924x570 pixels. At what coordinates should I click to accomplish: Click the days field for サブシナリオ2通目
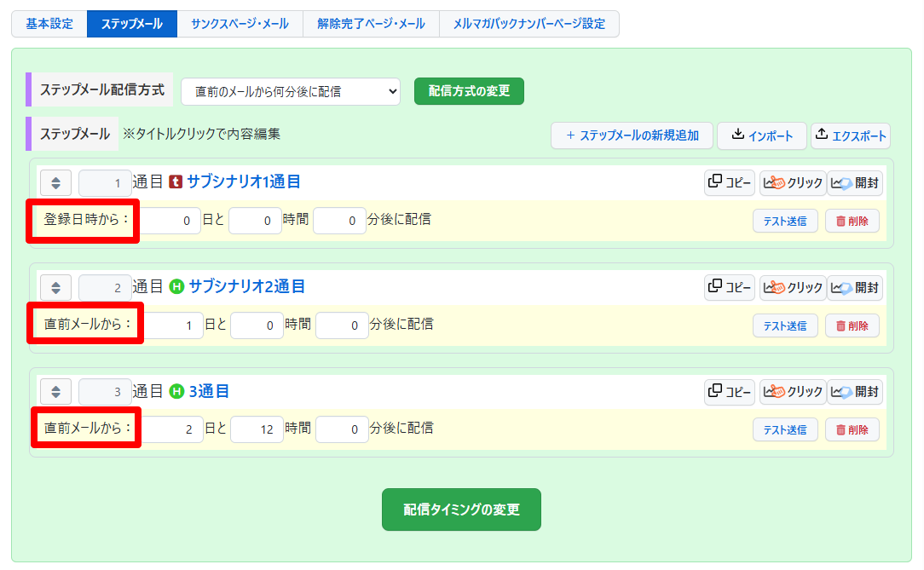click(x=173, y=325)
